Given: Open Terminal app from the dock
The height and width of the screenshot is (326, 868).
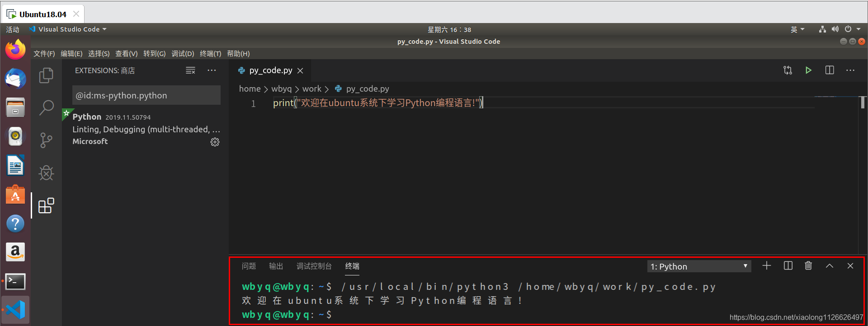Looking at the screenshot, I should [x=15, y=281].
